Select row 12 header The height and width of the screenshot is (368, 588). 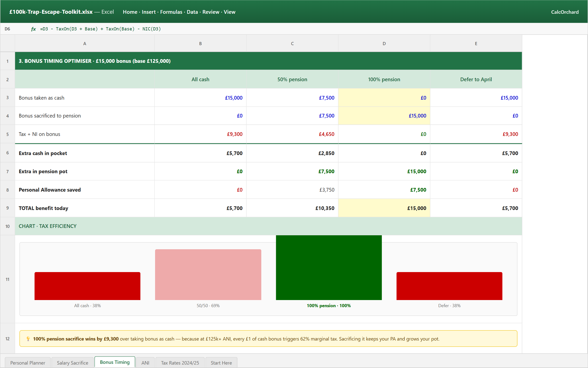pyautogui.click(x=8, y=339)
